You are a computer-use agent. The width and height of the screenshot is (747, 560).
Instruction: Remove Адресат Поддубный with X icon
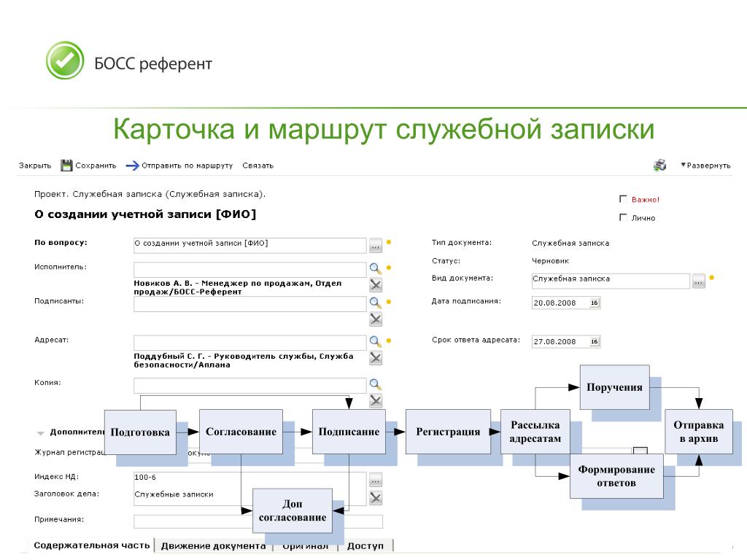(376, 357)
